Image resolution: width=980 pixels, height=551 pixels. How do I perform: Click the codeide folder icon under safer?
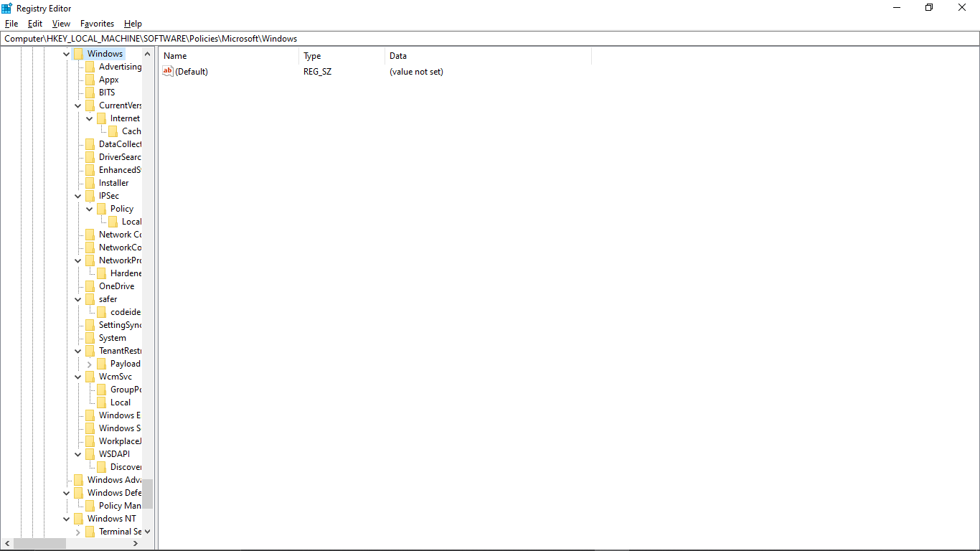click(101, 312)
